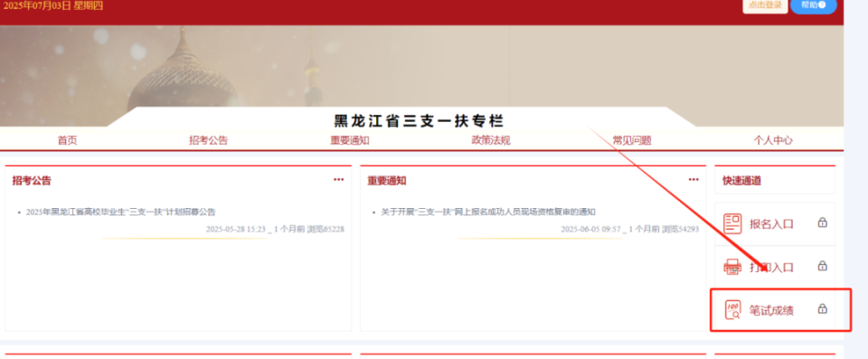
Task: Click the 笔试成绩 score search icon
Action: click(x=732, y=309)
